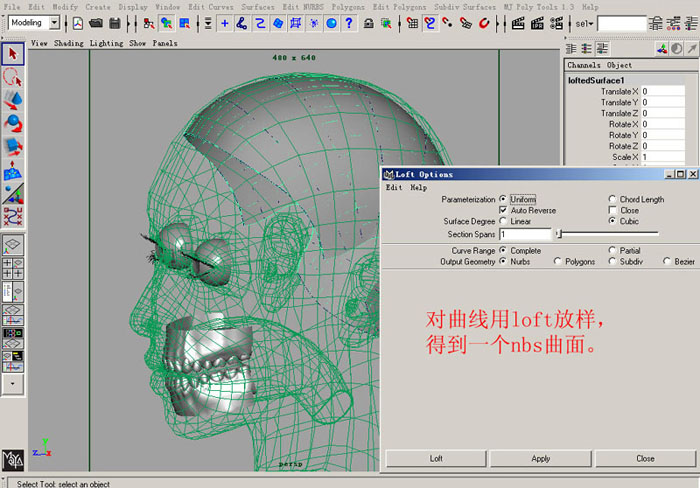
Task: Click the Apply button in Loft Options
Action: [x=541, y=459]
